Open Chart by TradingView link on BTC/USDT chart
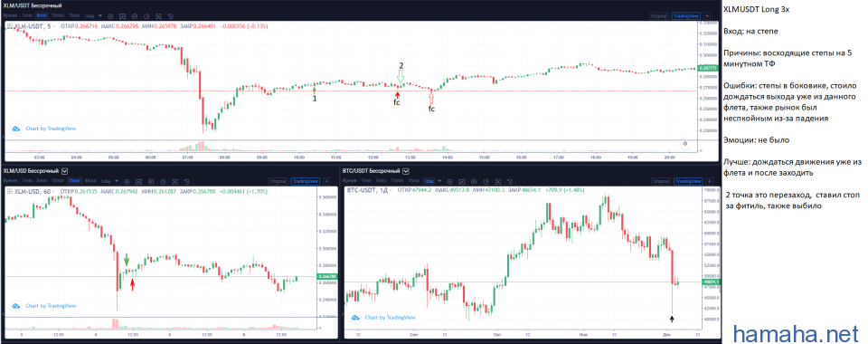Screen dimensions: 868x344 click(383, 318)
